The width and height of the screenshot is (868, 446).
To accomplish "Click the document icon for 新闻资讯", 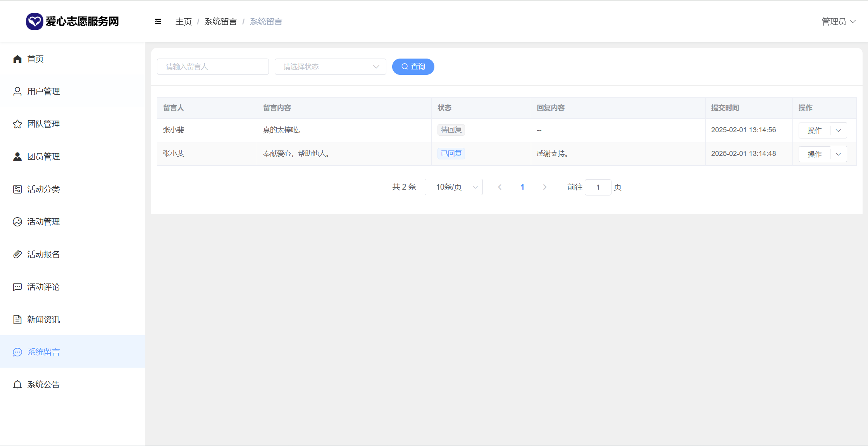I will (x=17, y=320).
